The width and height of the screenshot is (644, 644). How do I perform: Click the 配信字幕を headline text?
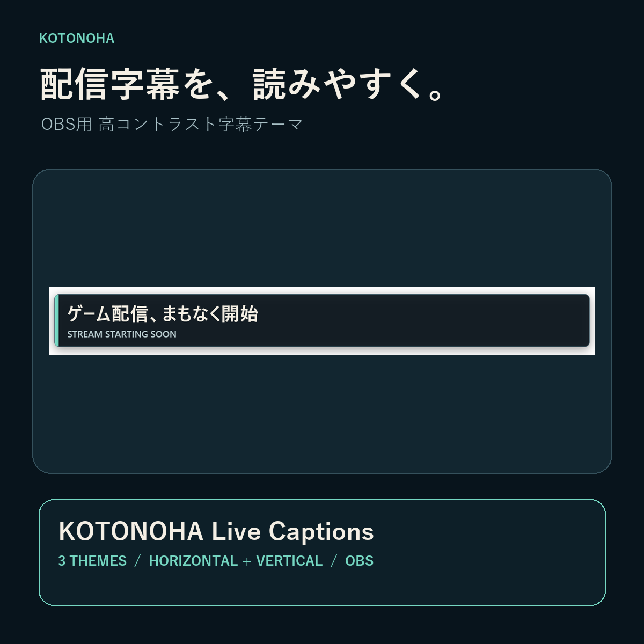(127, 84)
